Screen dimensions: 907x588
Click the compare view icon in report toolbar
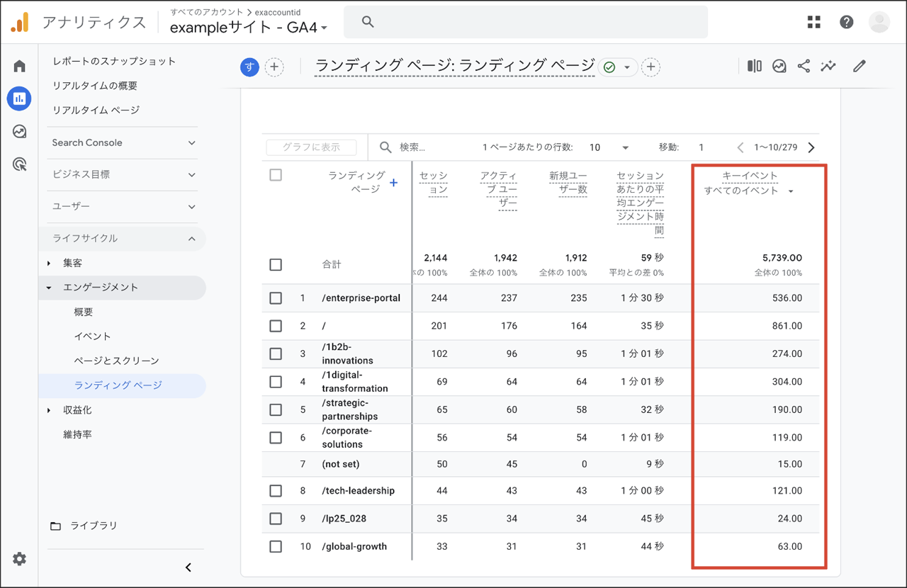[754, 66]
